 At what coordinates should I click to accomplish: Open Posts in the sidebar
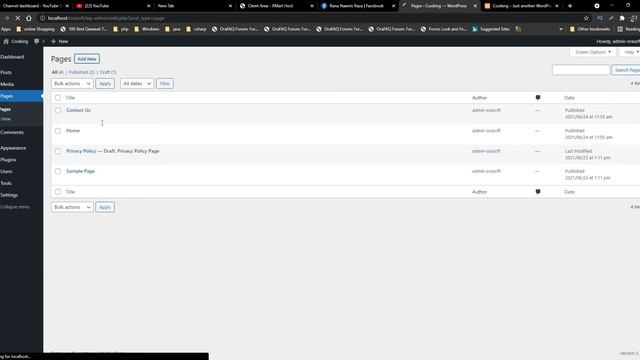6,72
